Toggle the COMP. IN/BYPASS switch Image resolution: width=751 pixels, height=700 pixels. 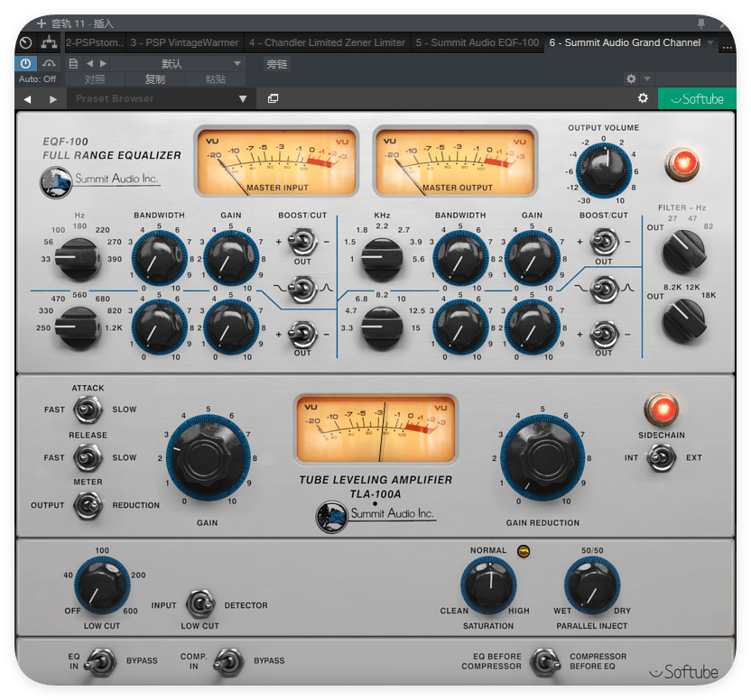228,662
